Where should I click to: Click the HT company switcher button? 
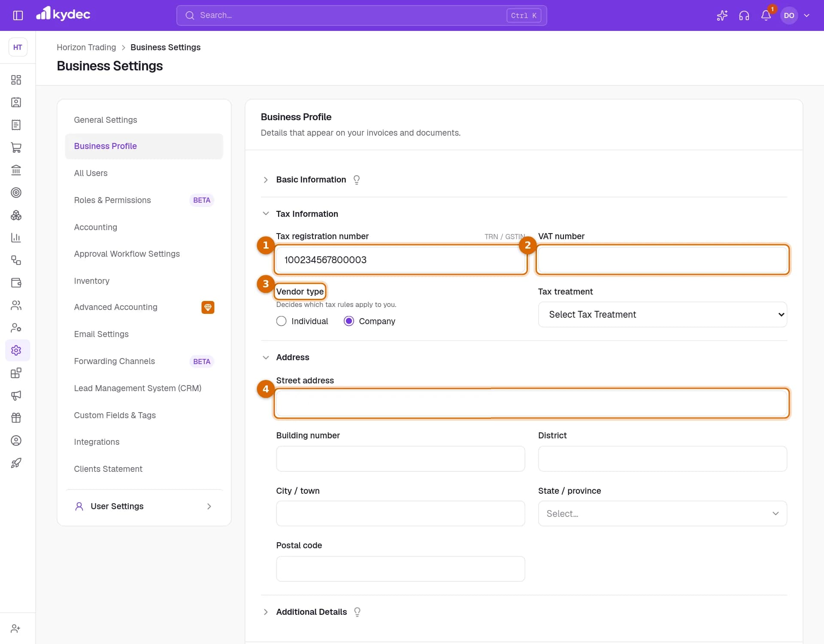(18, 47)
